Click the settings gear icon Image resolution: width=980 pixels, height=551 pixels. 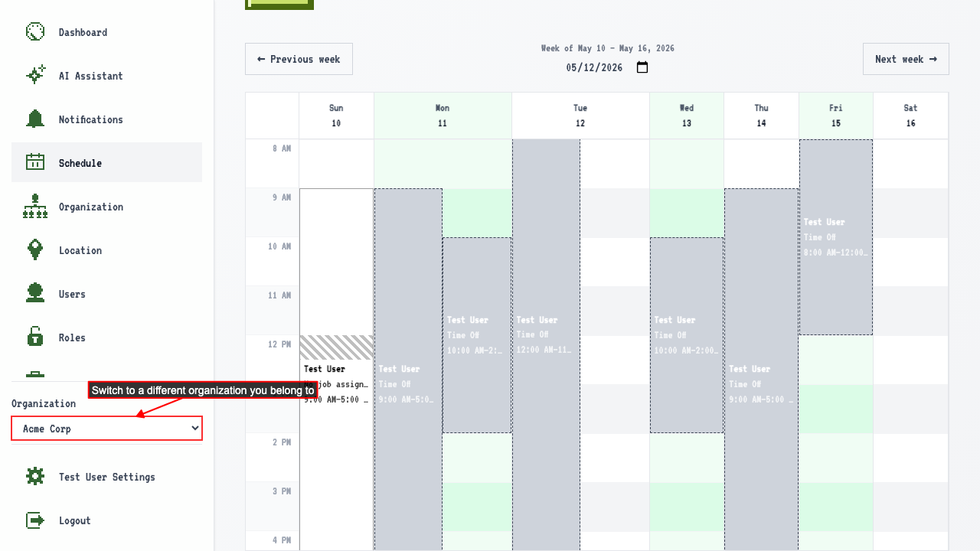35,477
